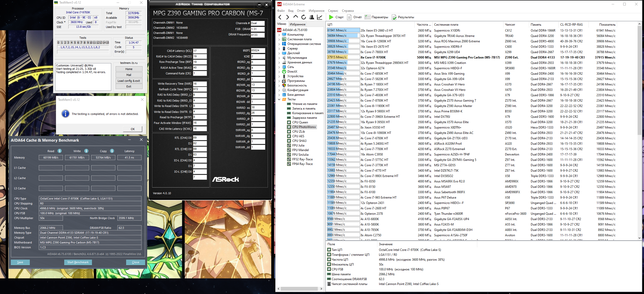644x294 pixels.
Task: Click the Параметры settings toolbar icon
Action: 368,17
